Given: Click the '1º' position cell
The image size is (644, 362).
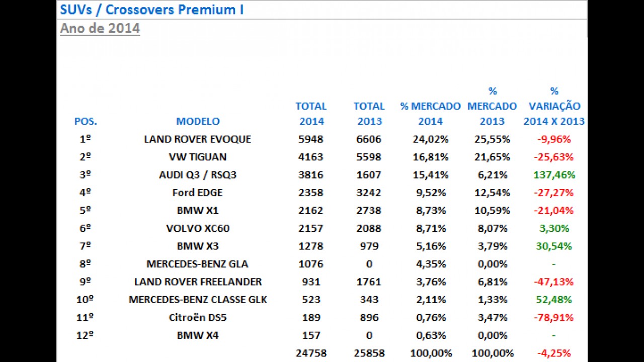Looking at the screenshot, I should point(86,139).
